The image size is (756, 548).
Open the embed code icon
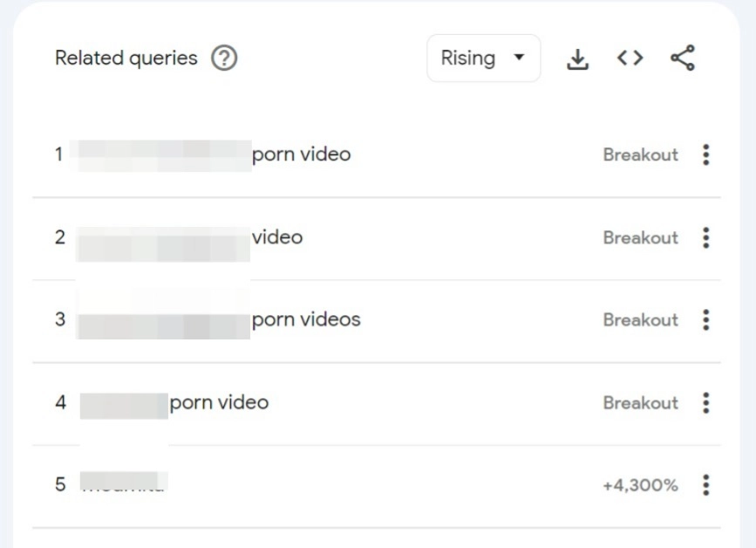630,58
